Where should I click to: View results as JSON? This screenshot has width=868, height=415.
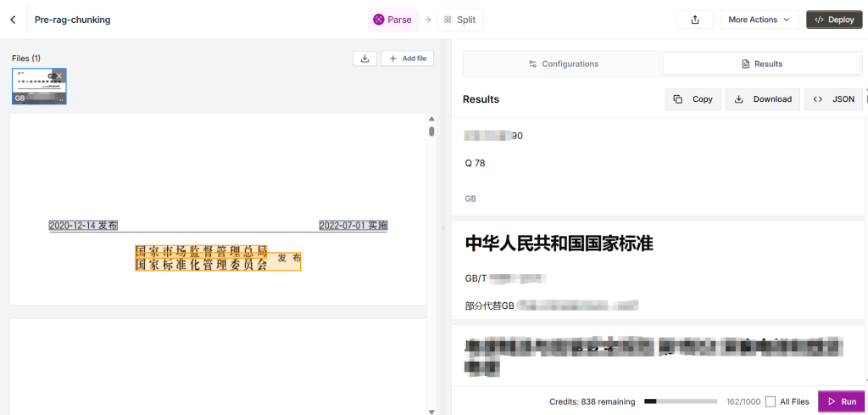(834, 99)
